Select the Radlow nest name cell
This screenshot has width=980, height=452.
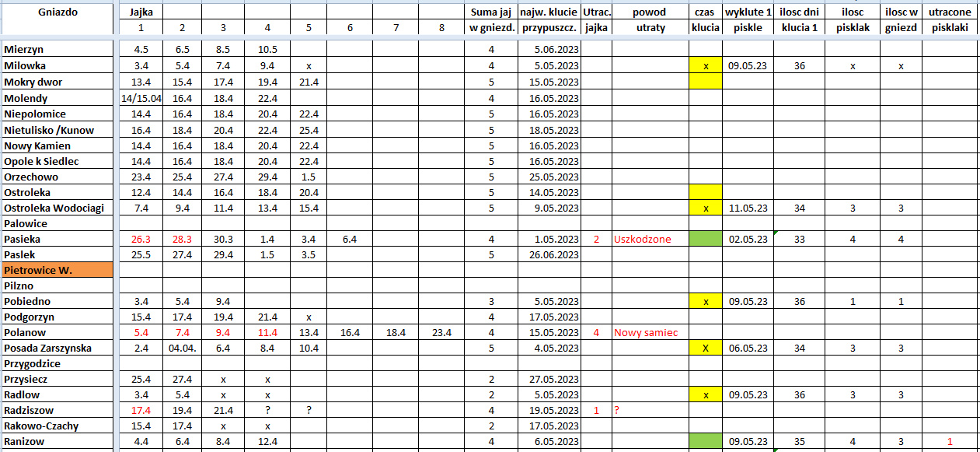coord(58,394)
